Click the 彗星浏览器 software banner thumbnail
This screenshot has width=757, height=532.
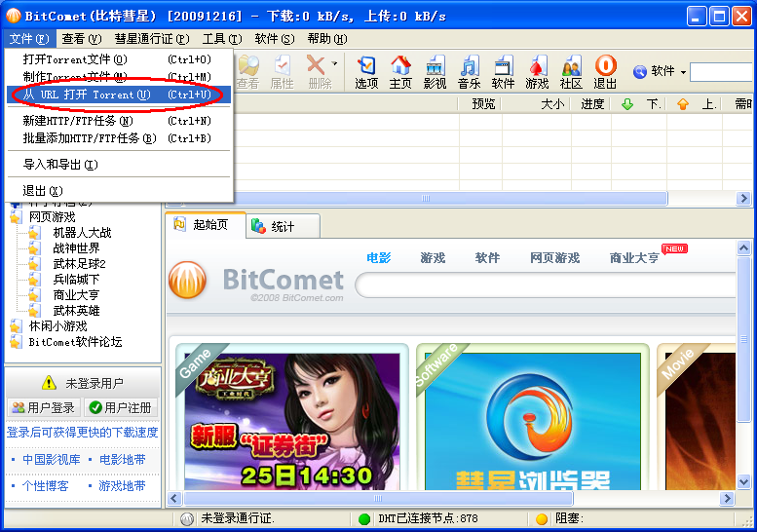533,422
